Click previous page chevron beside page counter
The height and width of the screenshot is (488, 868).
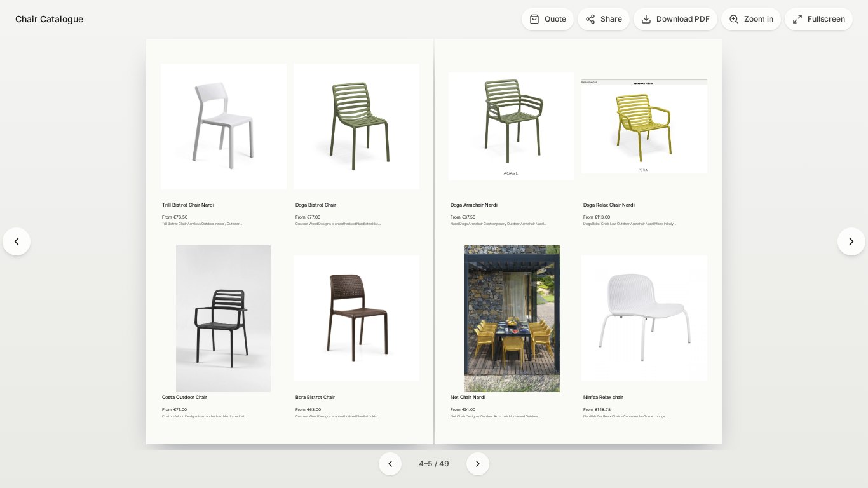(390, 464)
